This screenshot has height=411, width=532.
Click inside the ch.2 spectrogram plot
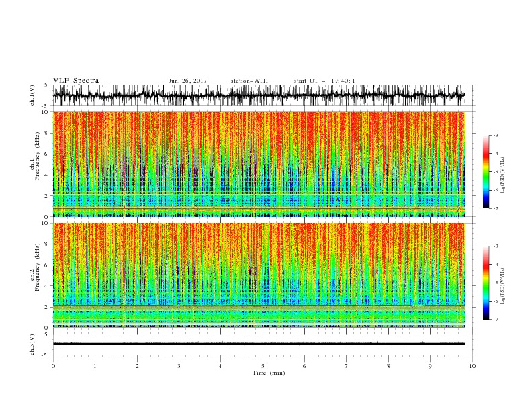tap(259, 275)
